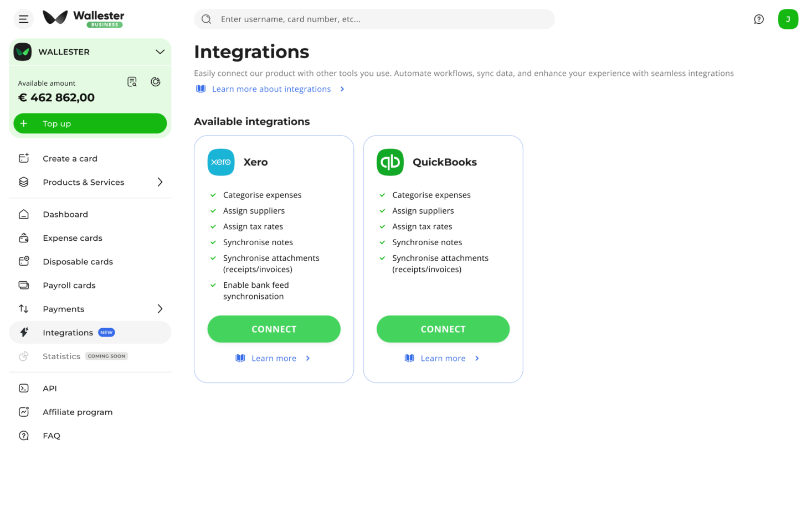This screenshot has height=507, width=812.
Task: Open Learn more about integrations link
Action: 271,89
